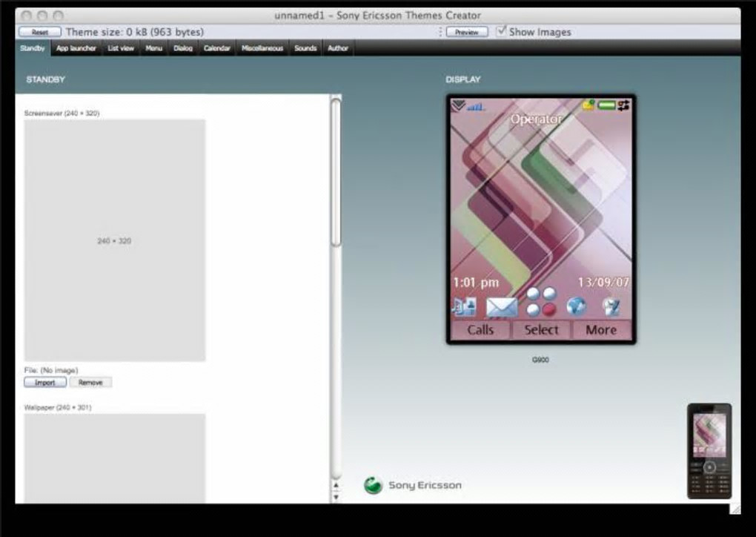This screenshot has height=537, width=756.
Task: Switch to the Sounds tab
Action: point(305,48)
